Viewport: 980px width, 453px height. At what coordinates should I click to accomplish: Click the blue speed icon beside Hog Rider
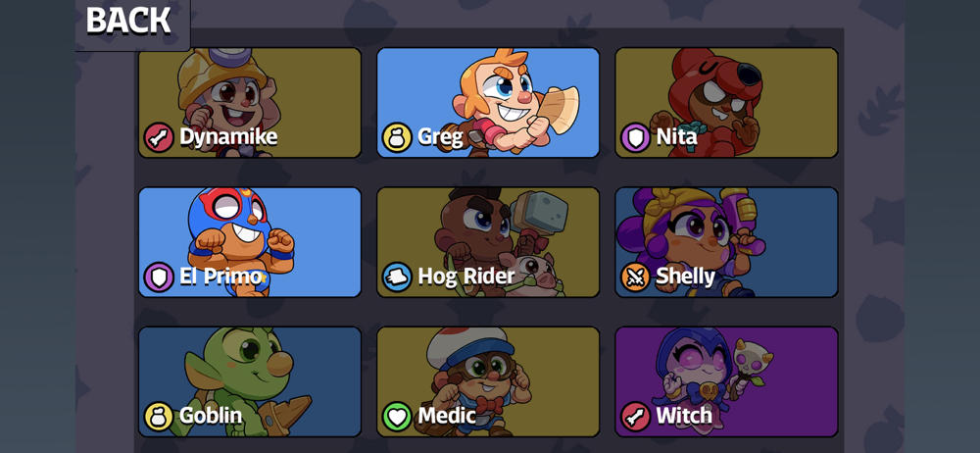tap(398, 277)
